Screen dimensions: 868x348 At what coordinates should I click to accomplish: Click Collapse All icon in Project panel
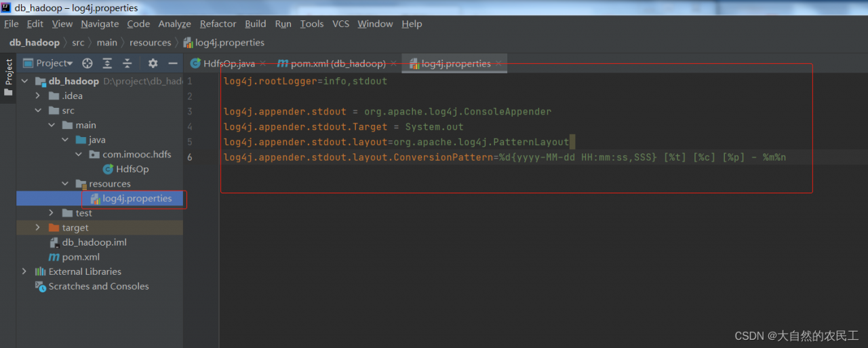[127, 63]
